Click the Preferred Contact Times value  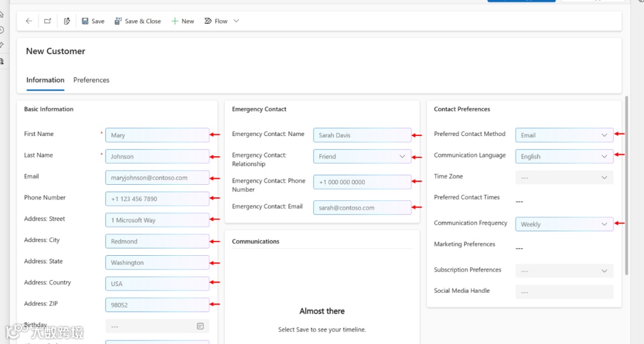[x=519, y=202]
